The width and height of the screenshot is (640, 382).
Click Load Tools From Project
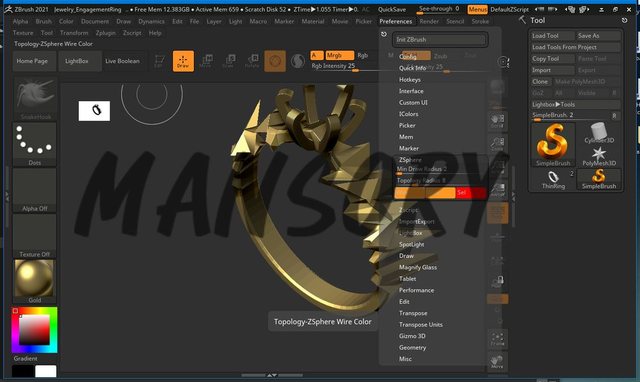click(576, 47)
